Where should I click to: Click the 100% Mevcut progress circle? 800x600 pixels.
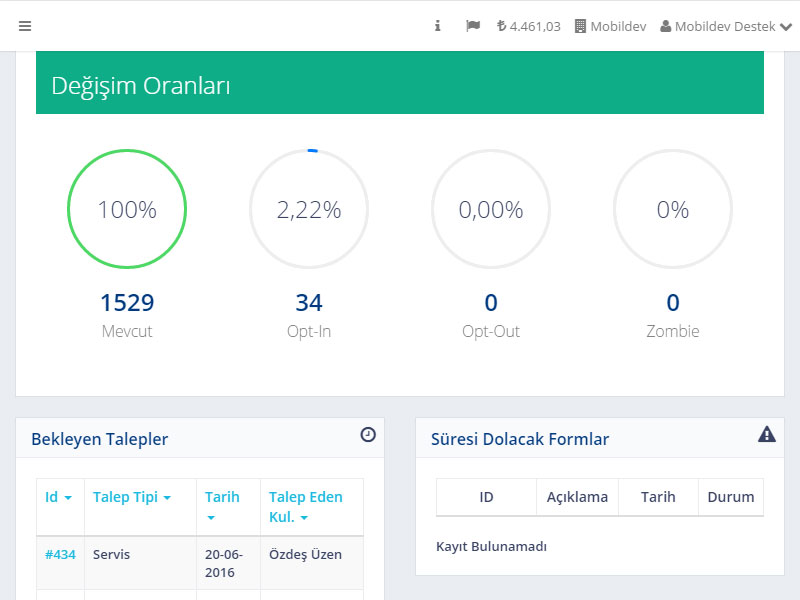127,210
